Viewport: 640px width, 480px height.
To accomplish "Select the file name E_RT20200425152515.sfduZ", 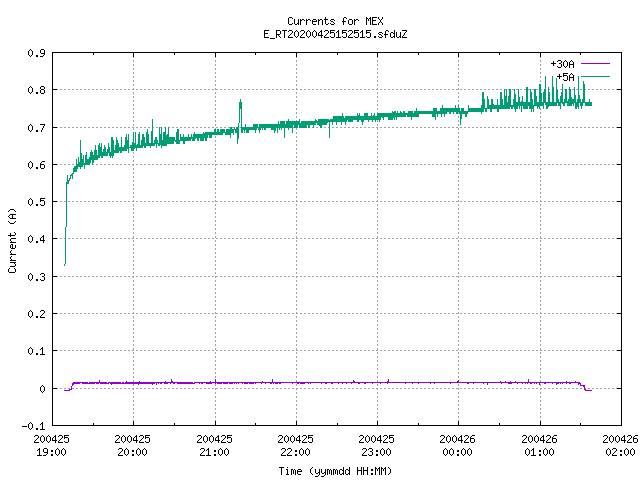I will (335, 34).
